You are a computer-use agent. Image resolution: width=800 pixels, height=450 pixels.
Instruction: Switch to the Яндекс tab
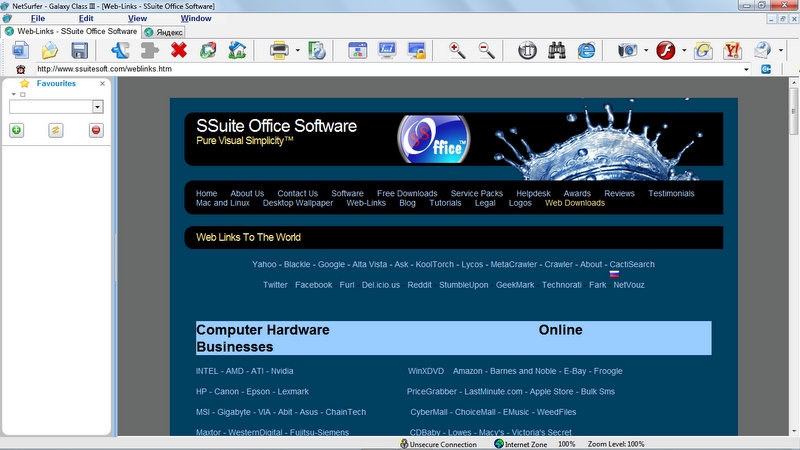click(x=163, y=32)
